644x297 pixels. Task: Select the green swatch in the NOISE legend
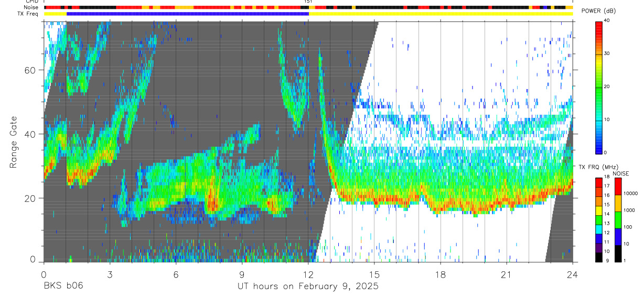(618, 220)
